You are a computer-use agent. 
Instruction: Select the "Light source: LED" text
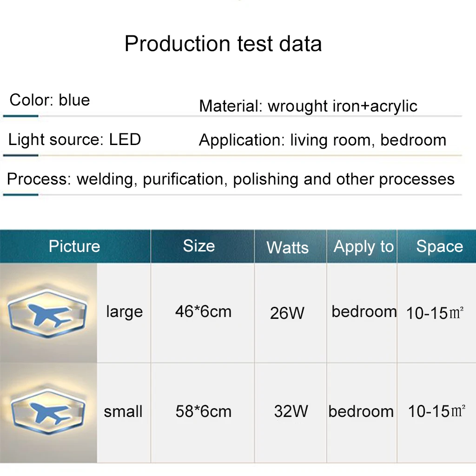[x=74, y=139]
